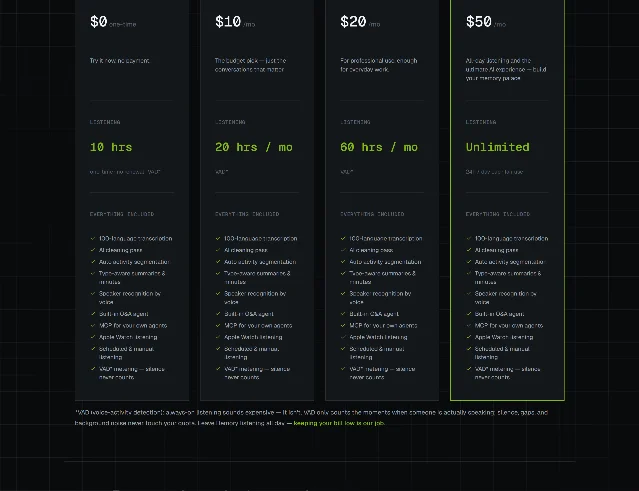Click 'VAD metering' item in the $10 plan

(257, 373)
